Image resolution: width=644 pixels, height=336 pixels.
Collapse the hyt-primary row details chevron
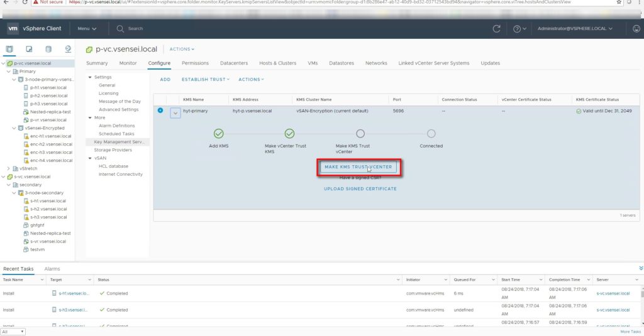point(175,113)
